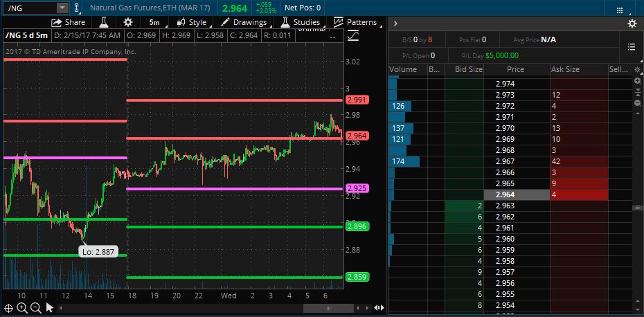Image resolution: width=644 pixels, height=317 pixels.
Task: Expand the /NG symbol dropdown arrow
Action: point(62,8)
